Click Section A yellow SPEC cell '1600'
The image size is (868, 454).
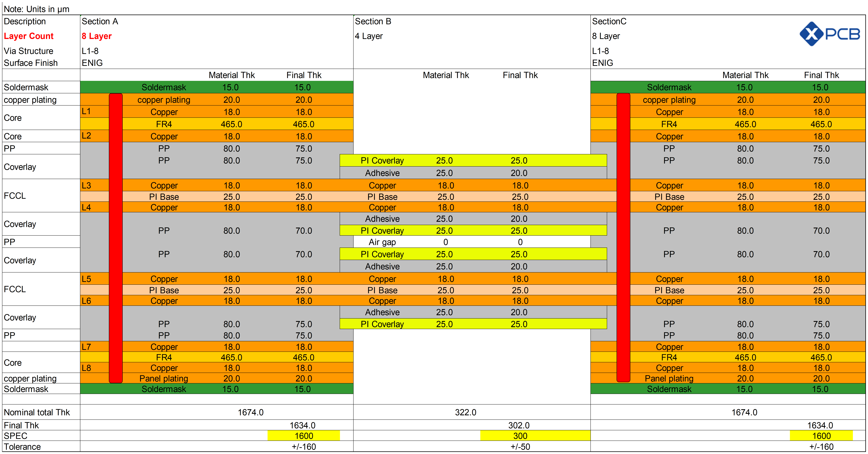pyautogui.click(x=304, y=435)
